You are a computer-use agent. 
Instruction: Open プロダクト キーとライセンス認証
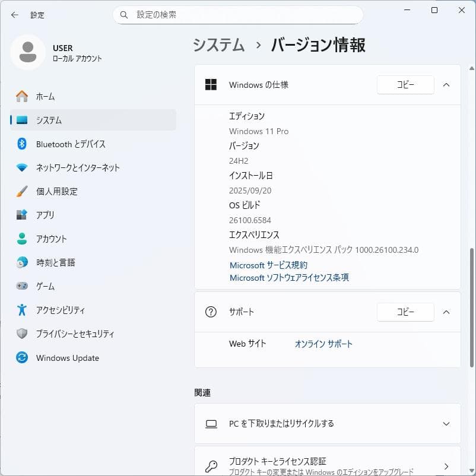[x=328, y=462]
